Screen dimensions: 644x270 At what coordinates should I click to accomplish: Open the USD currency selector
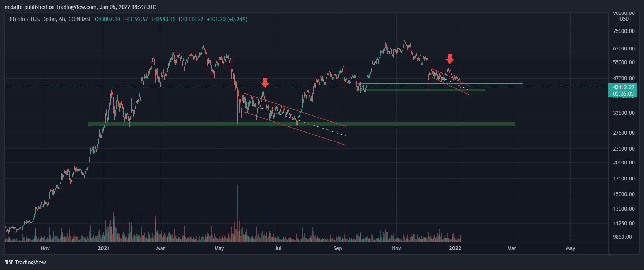click(x=624, y=19)
